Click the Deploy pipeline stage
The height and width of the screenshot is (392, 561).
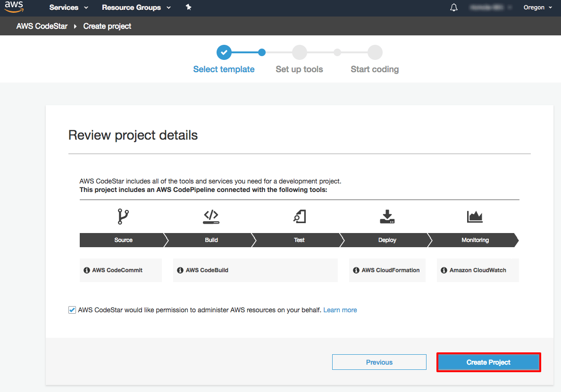(387, 240)
